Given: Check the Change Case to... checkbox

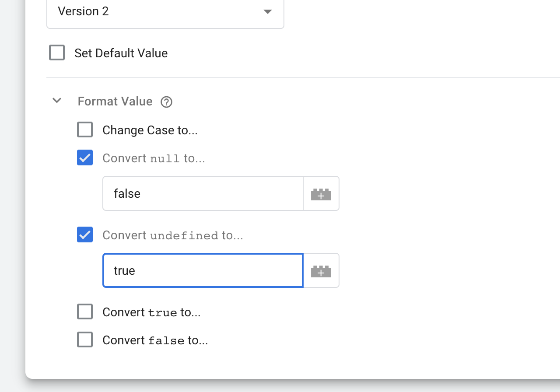Looking at the screenshot, I should pos(85,130).
